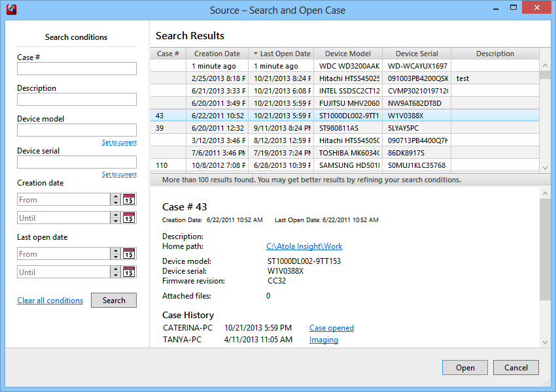Open calendar for Creation date From
556x392 pixels.
(129, 199)
